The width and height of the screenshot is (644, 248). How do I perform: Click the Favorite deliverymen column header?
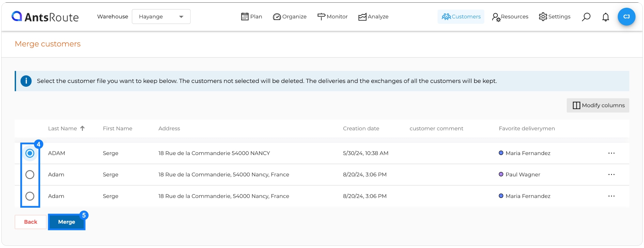point(527,128)
